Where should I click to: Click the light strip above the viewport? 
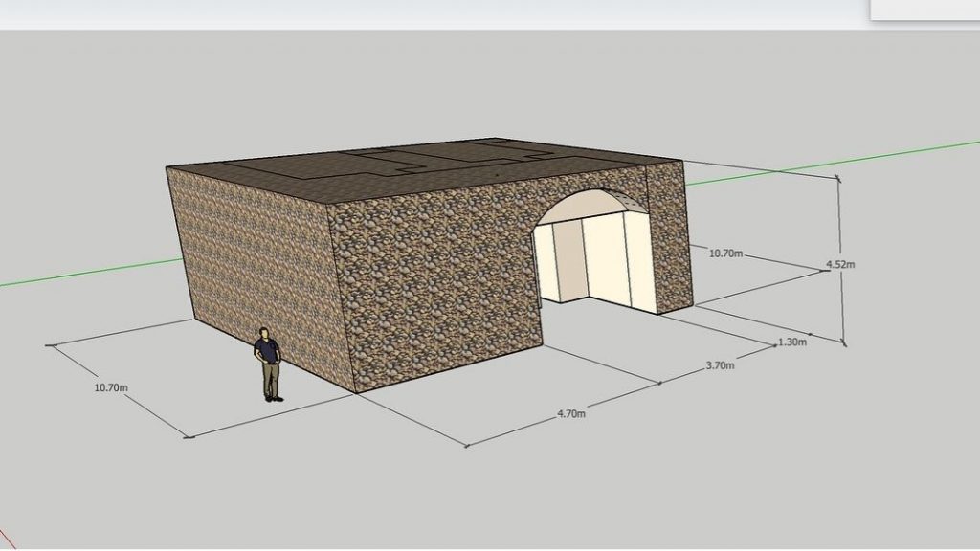(x=431, y=13)
